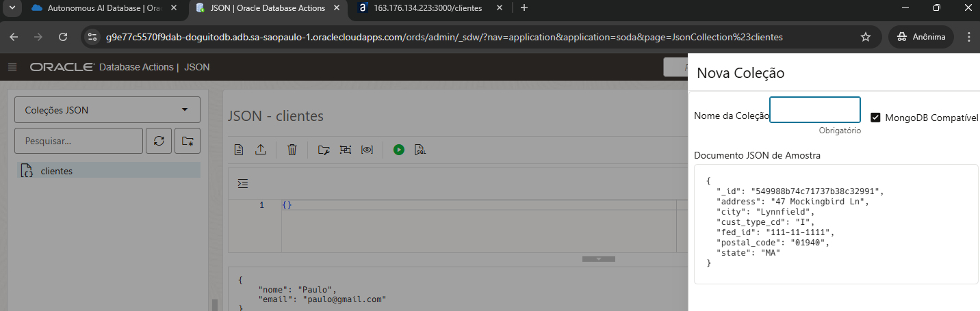
Task: Refresh the JSON collections list
Action: point(159,141)
